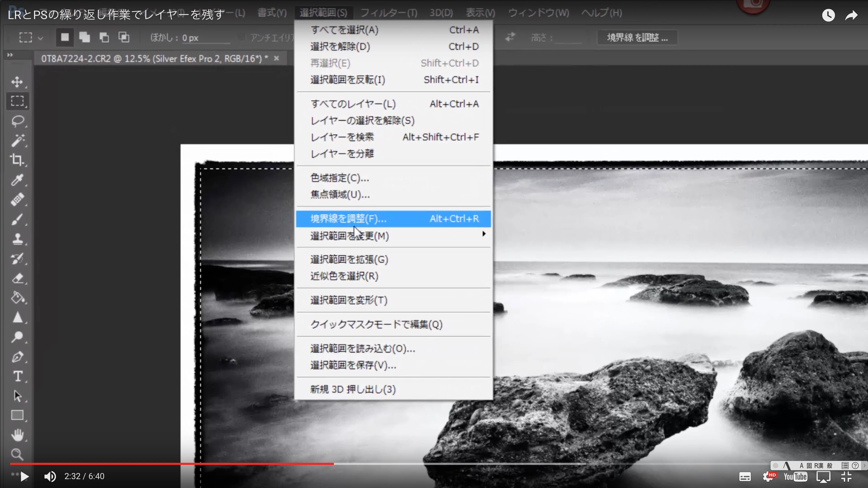This screenshot has width=868, height=488.
Task: Open the フィルター(T) menu
Action: [389, 13]
